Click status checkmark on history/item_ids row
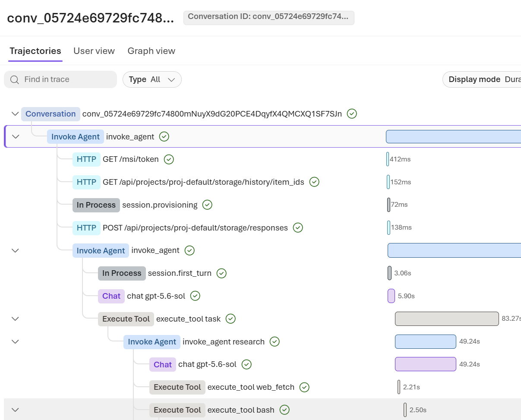The image size is (521, 420). pos(315,182)
